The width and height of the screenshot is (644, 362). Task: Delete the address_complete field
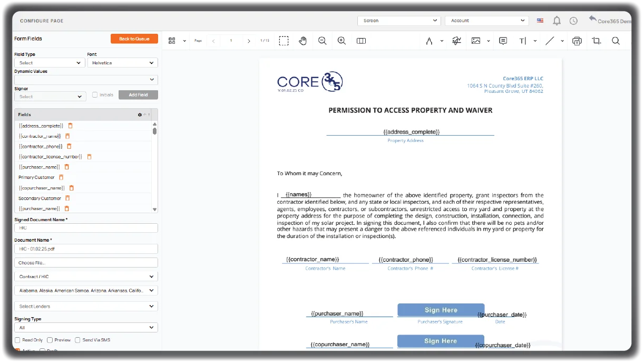70,126
